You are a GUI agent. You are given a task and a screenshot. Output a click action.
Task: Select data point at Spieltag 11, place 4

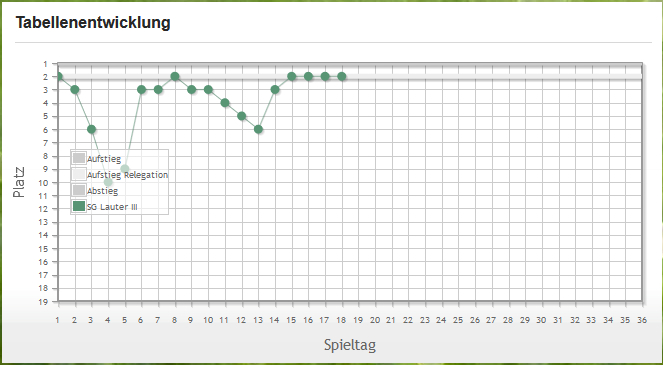[x=225, y=103]
